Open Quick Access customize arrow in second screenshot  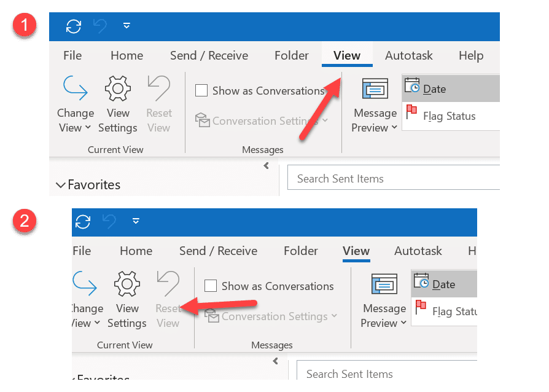136,221
